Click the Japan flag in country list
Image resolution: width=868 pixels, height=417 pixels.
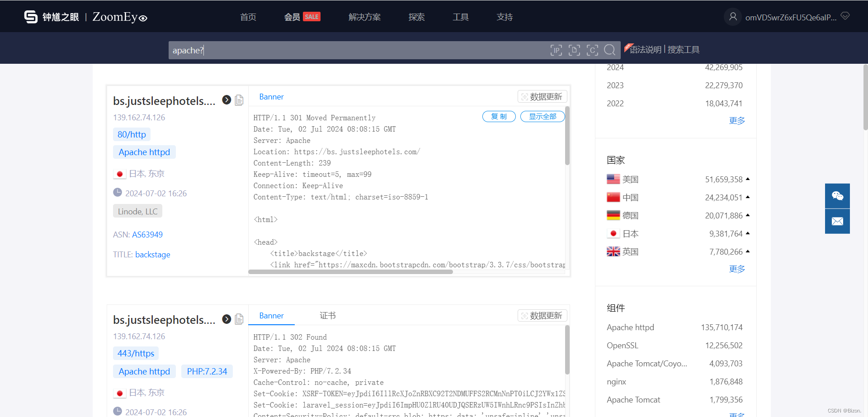613,233
